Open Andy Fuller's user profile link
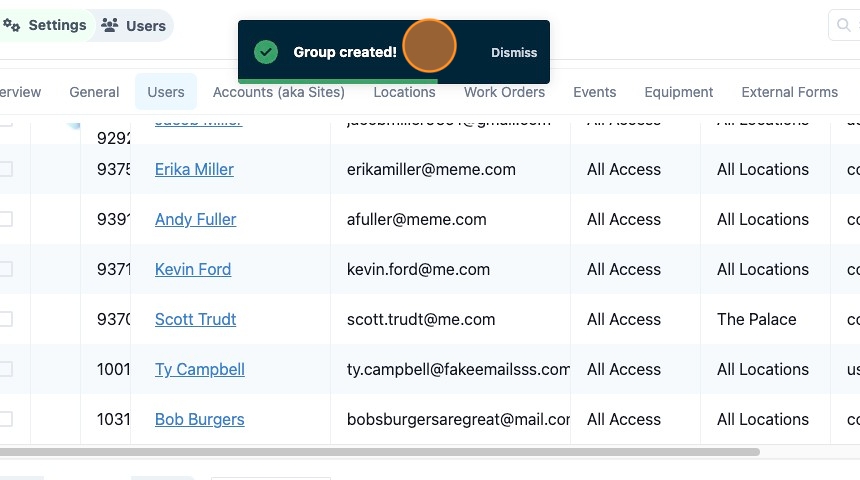The width and height of the screenshot is (860, 480). [195, 219]
